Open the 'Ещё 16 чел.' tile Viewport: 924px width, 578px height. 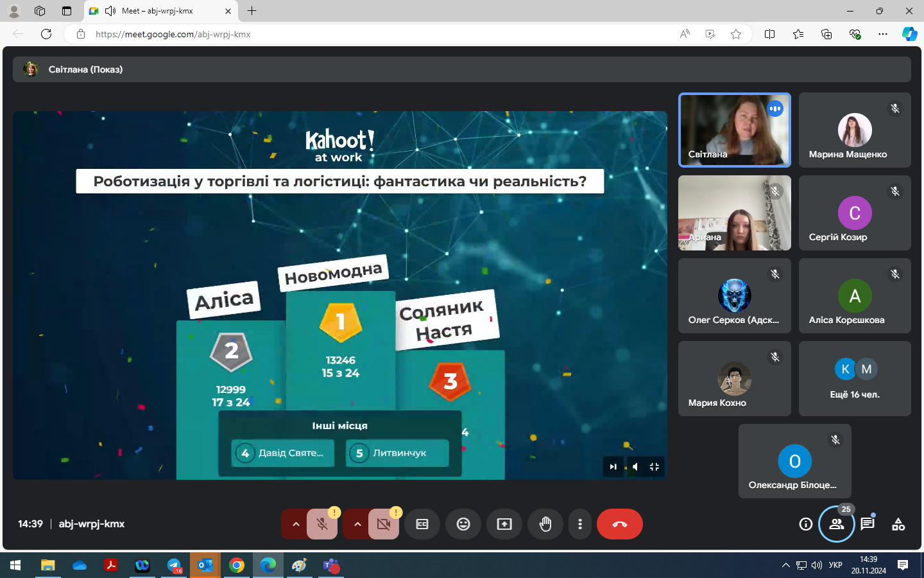pos(855,378)
